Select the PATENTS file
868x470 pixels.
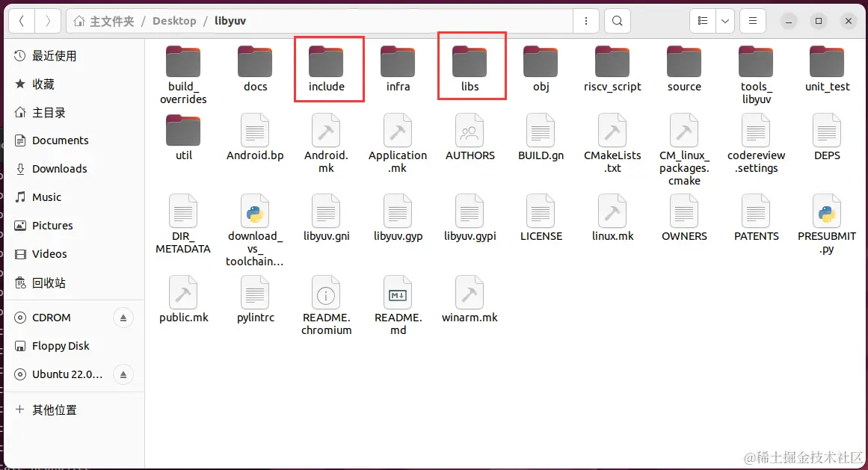click(x=756, y=218)
